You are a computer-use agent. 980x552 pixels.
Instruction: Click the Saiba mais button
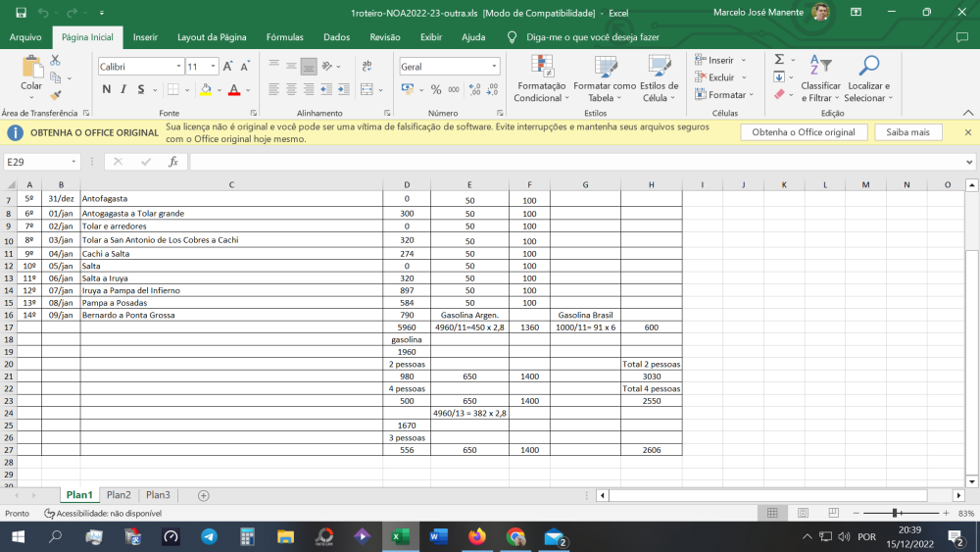(907, 132)
